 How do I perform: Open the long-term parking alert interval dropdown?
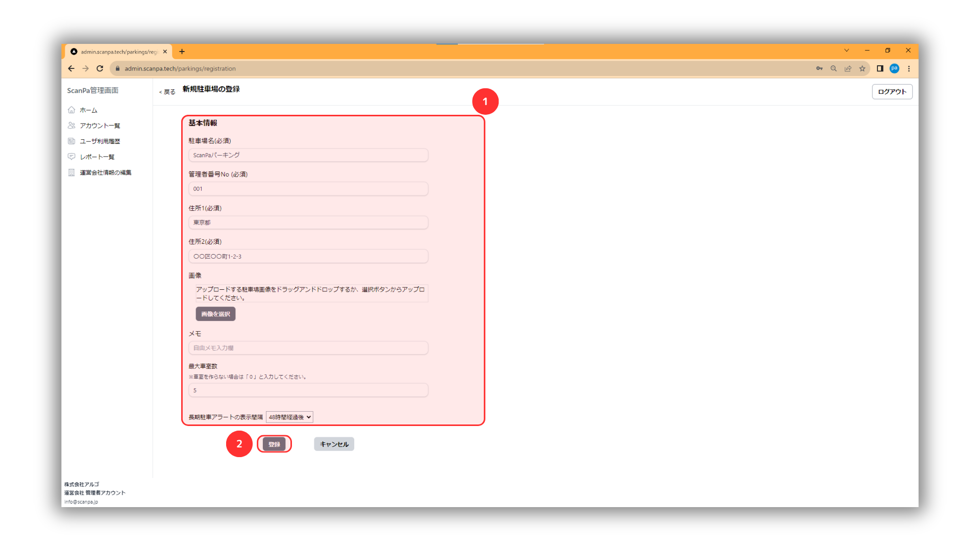point(289,417)
